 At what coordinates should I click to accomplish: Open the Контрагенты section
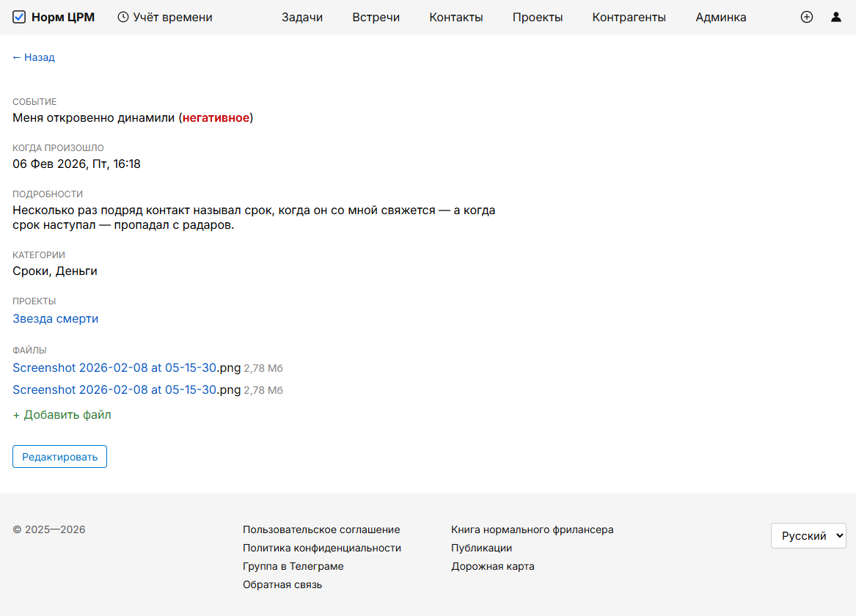(x=629, y=17)
